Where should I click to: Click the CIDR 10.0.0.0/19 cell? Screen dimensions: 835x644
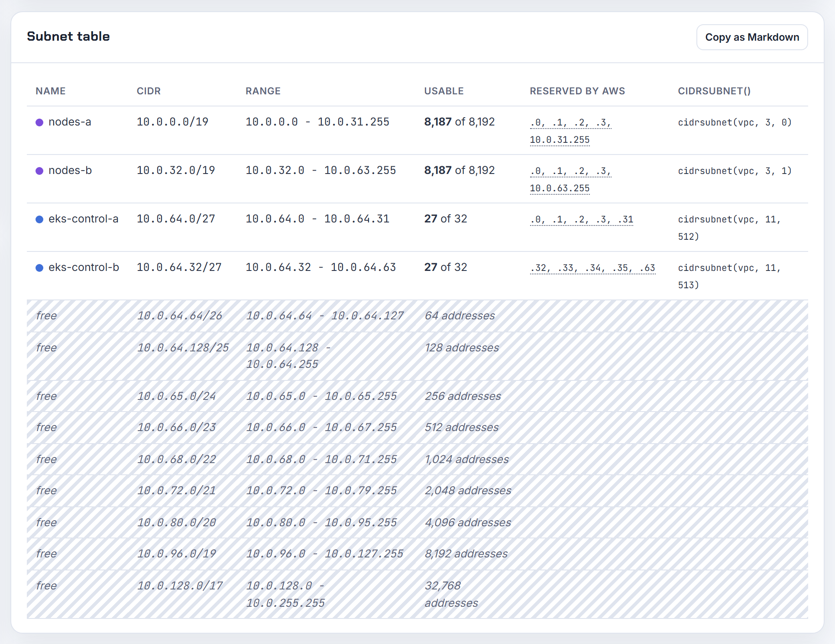point(172,122)
